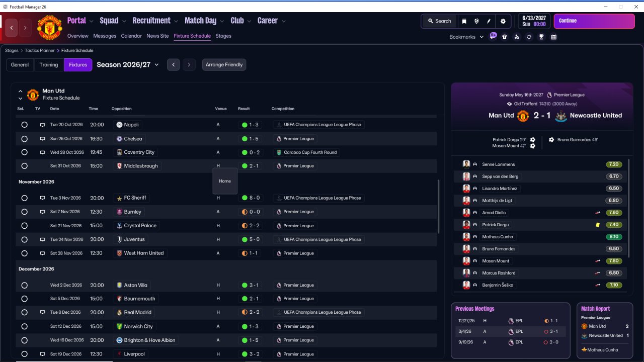644x362 pixels.
Task: Open the bookmark flag icon in top toolbar
Action: [464, 21]
